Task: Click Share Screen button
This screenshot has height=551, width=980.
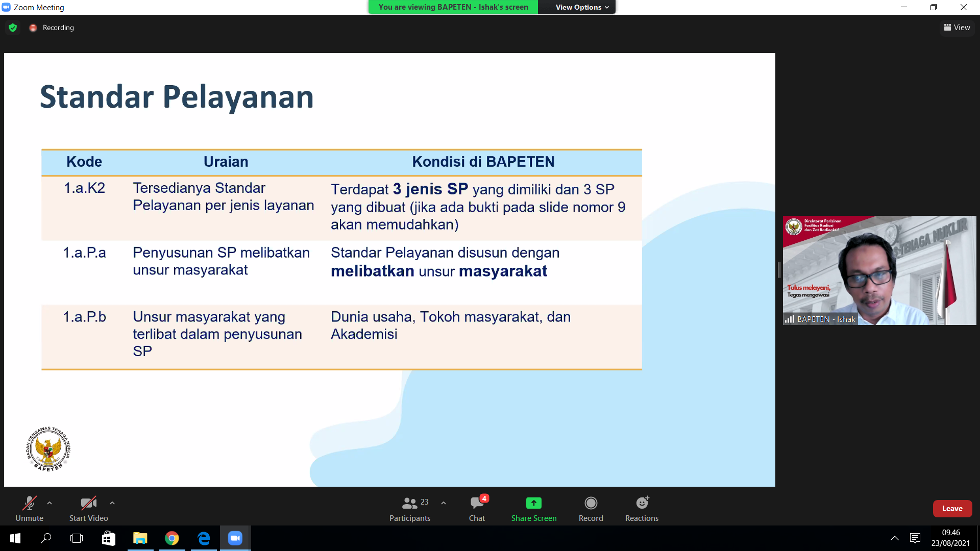Action: [x=534, y=509]
